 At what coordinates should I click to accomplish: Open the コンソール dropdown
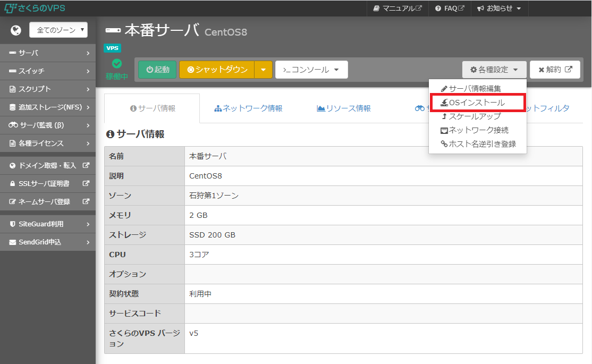point(311,70)
